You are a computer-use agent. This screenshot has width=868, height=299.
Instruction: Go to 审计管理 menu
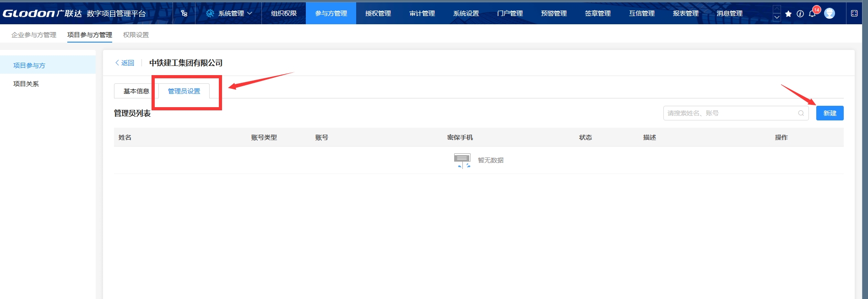(x=422, y=13)
